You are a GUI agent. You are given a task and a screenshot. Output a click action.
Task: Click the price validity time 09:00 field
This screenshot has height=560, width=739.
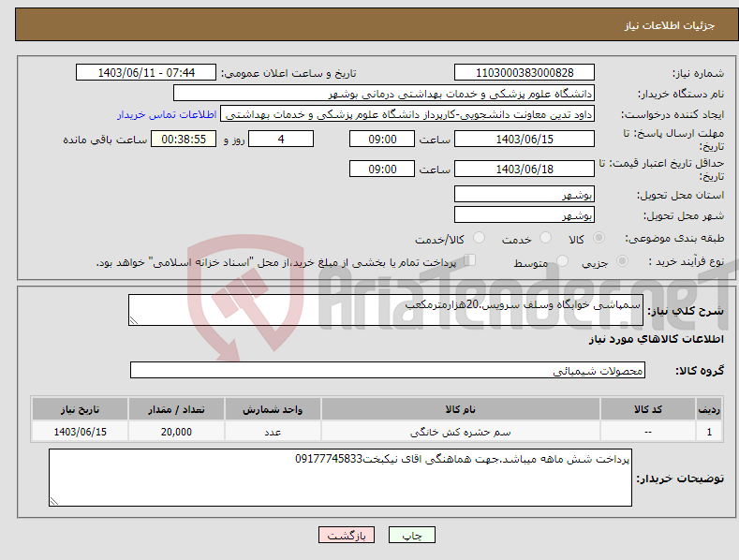click(x=382, y=169)
